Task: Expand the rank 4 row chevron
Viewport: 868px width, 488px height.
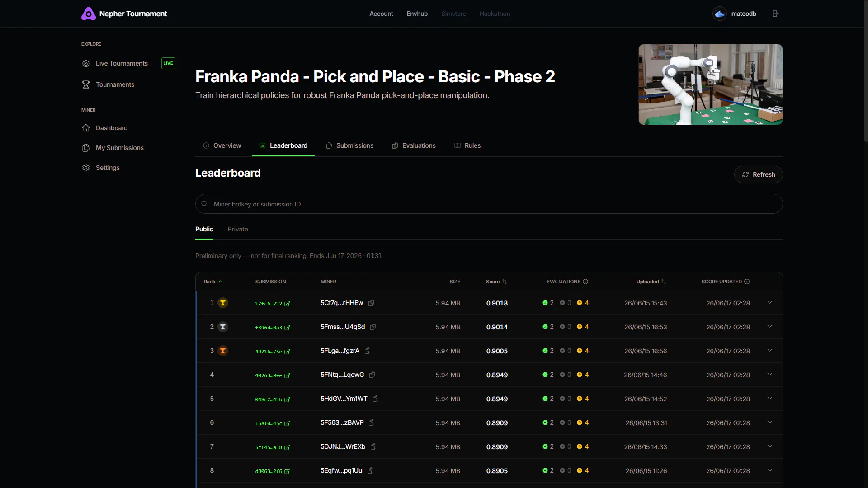Action: coord(770,374)
